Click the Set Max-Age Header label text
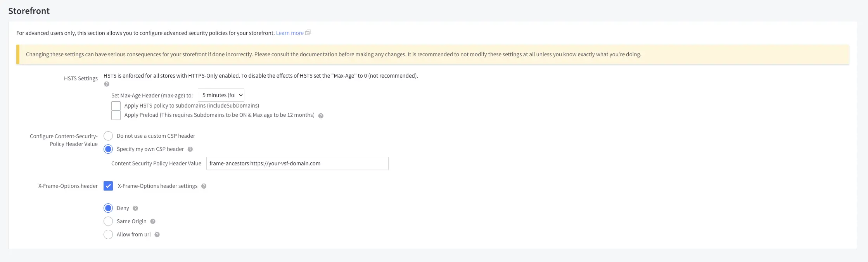 (152, 95)
